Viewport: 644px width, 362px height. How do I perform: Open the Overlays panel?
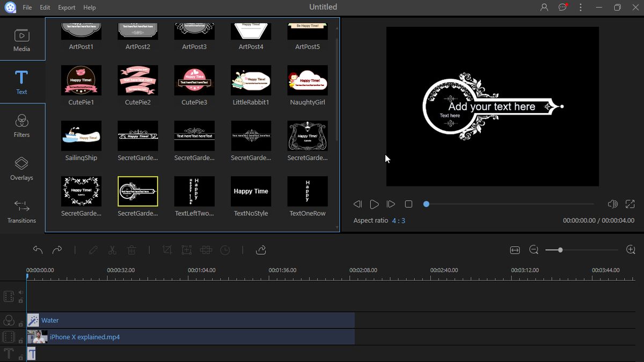21,168
